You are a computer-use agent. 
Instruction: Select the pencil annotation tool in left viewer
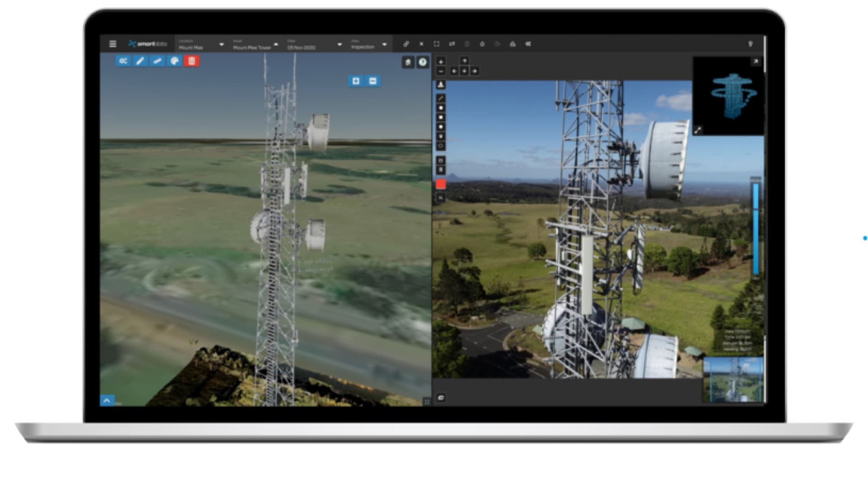[x=140, y=61]
